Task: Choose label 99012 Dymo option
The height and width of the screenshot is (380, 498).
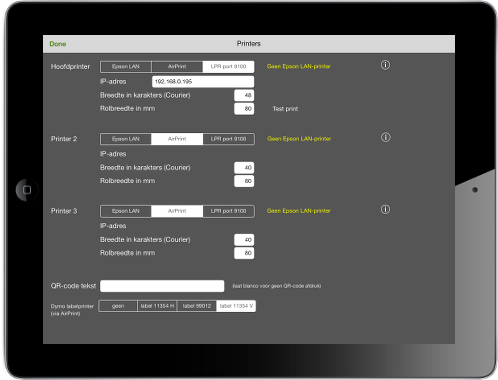Action: point(197,306)
